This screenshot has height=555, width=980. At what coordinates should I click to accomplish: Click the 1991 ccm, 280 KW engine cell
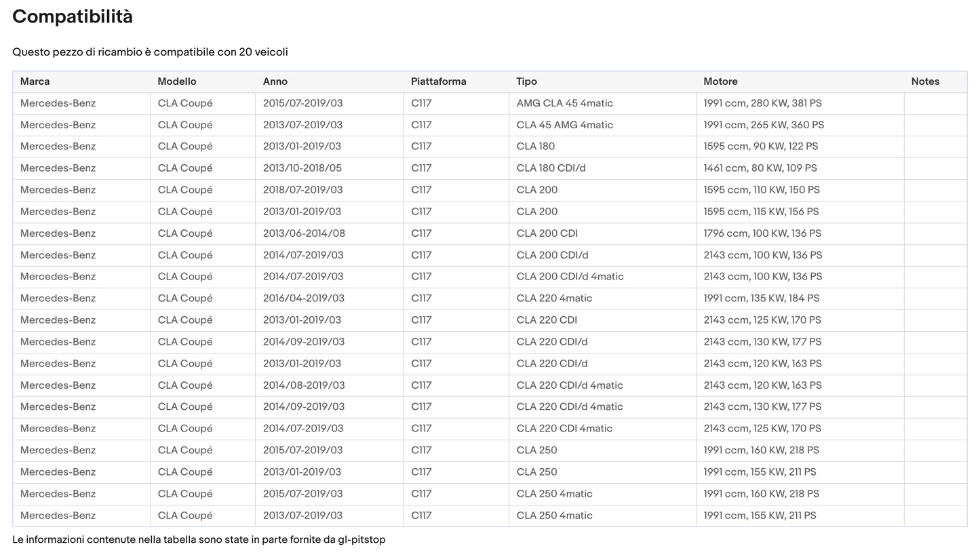[x=762, y=103]
